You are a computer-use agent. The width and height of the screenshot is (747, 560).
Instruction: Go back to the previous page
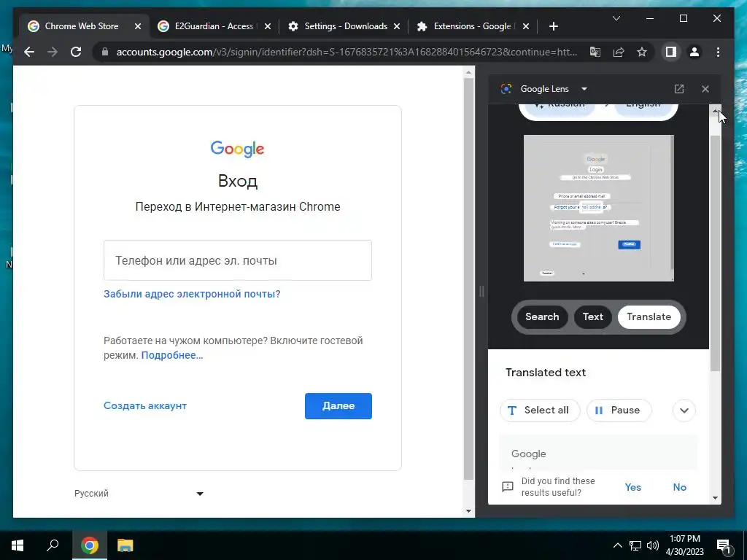click(29, 52)
